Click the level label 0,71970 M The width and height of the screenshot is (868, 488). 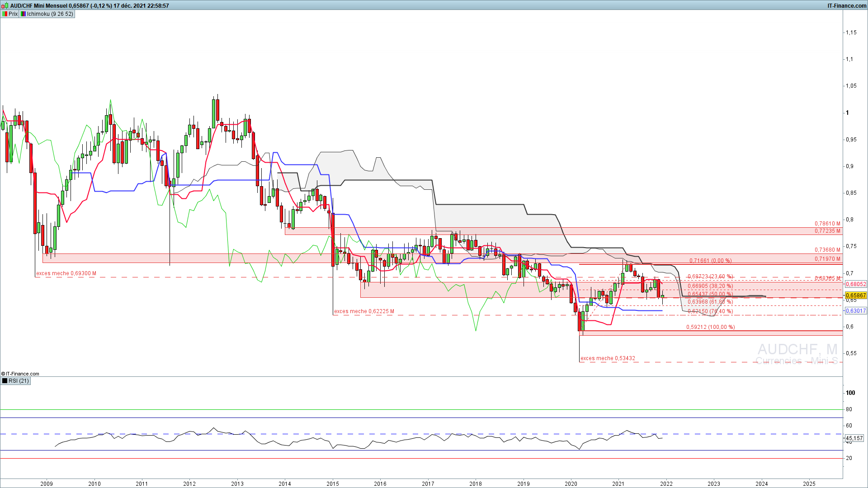click(x=827, y=259)
